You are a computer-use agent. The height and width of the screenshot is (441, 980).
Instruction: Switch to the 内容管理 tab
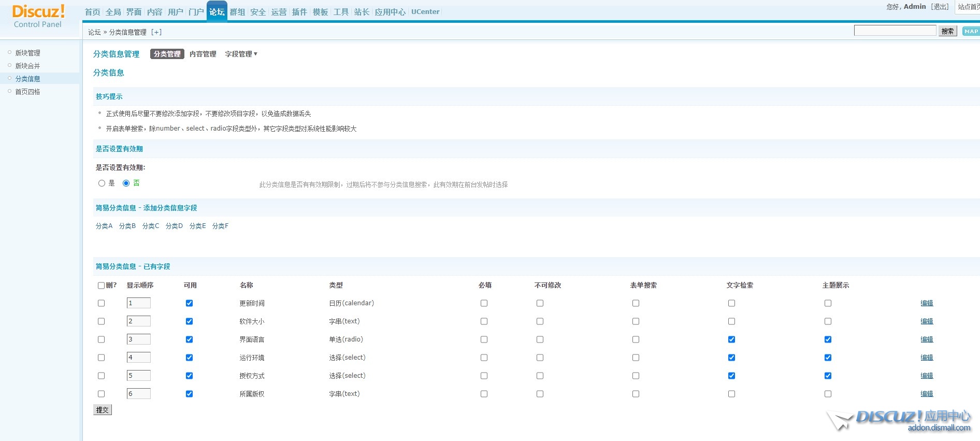click(x=203, y=54)
